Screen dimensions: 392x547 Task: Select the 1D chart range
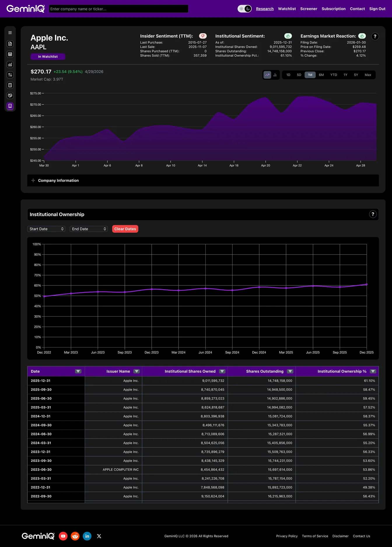[288, 75]
